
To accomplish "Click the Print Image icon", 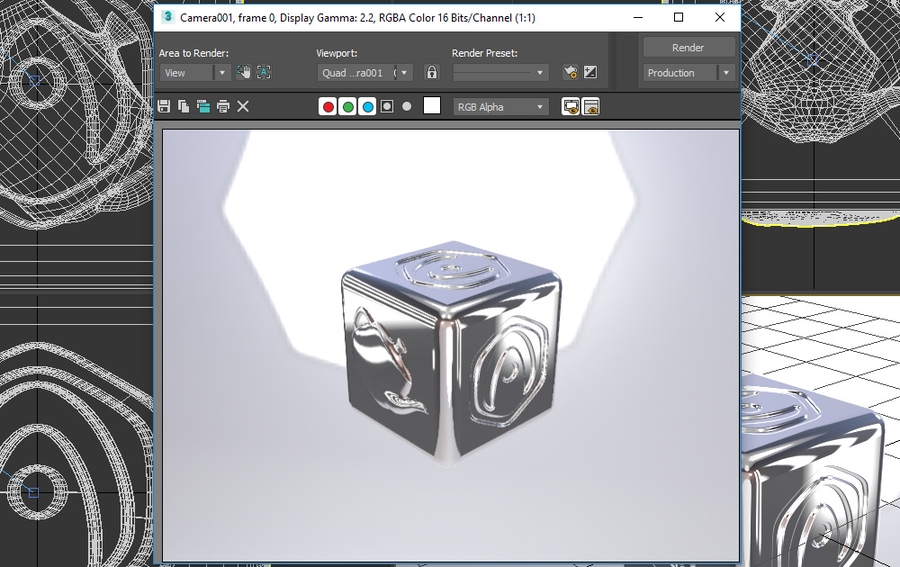I will click(x=223, y=106).
